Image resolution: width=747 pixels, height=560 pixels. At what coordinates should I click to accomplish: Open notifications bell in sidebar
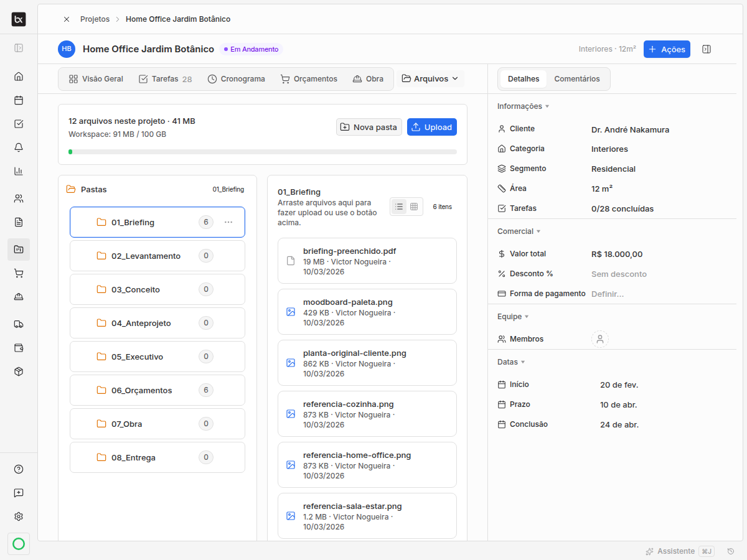coord(19,147)
